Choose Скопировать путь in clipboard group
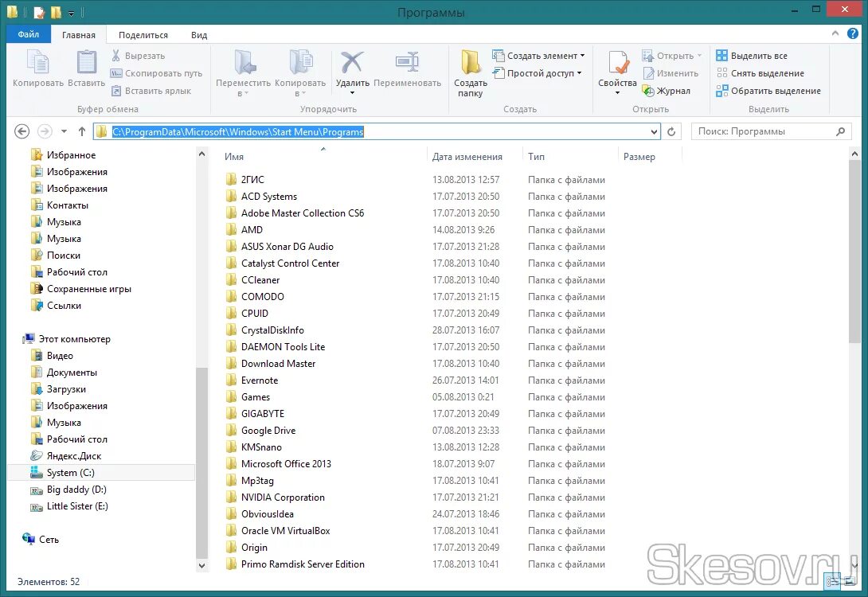868x597 pixels. [x=157, y=73]
